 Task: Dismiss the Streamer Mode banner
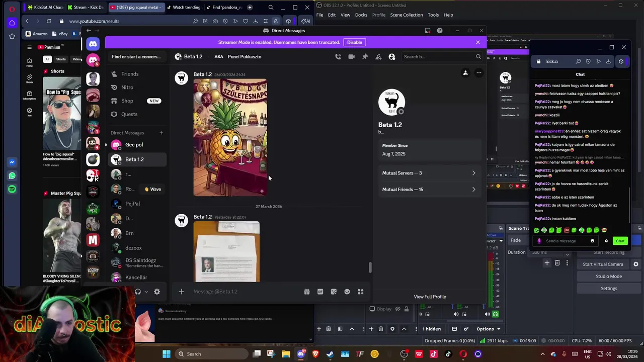(x=478, y=42)
